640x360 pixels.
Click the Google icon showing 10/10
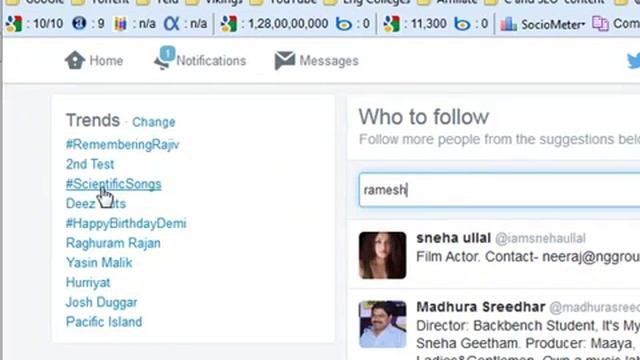click(x=14, y=24)
